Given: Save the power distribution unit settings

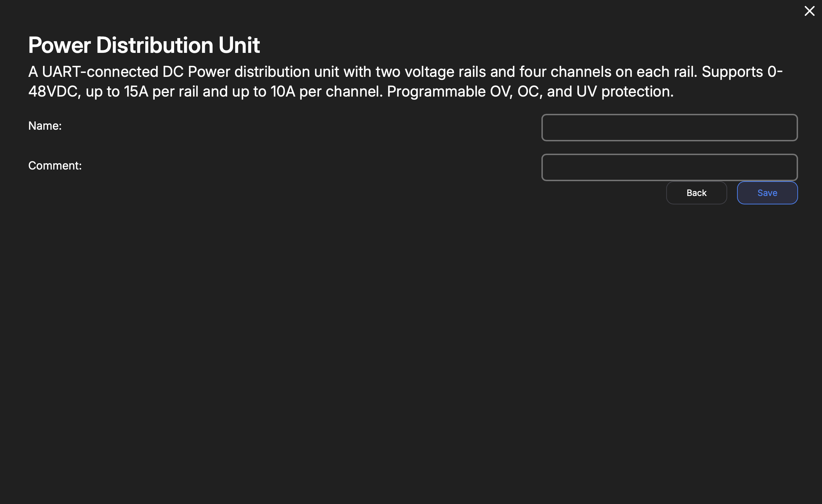Looking at the screenshot, I should coord(767,193).
